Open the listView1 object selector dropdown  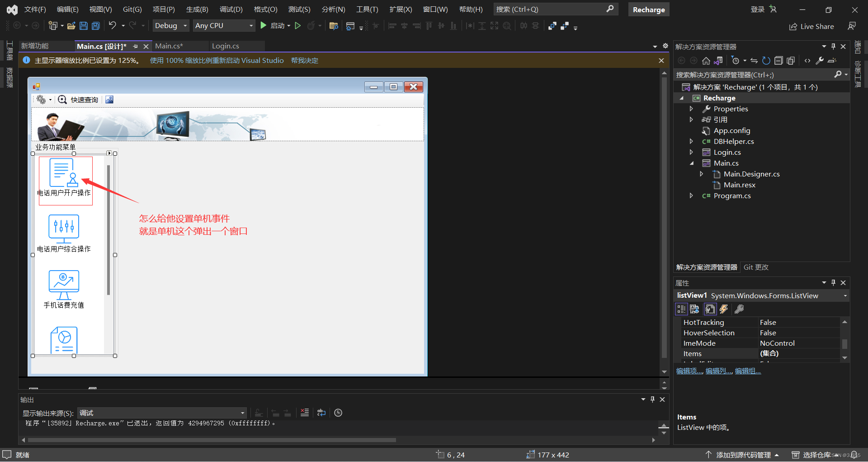(x=845, y=295)
